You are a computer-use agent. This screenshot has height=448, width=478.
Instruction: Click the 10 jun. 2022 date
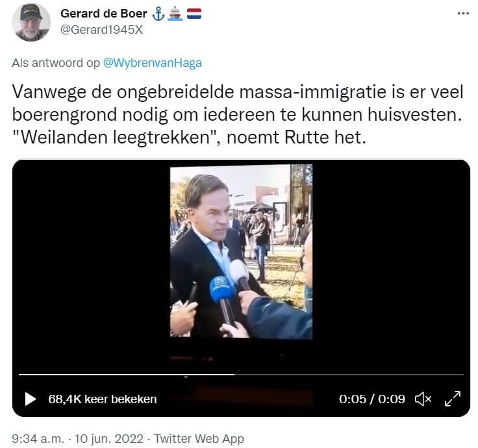[109, 439]
